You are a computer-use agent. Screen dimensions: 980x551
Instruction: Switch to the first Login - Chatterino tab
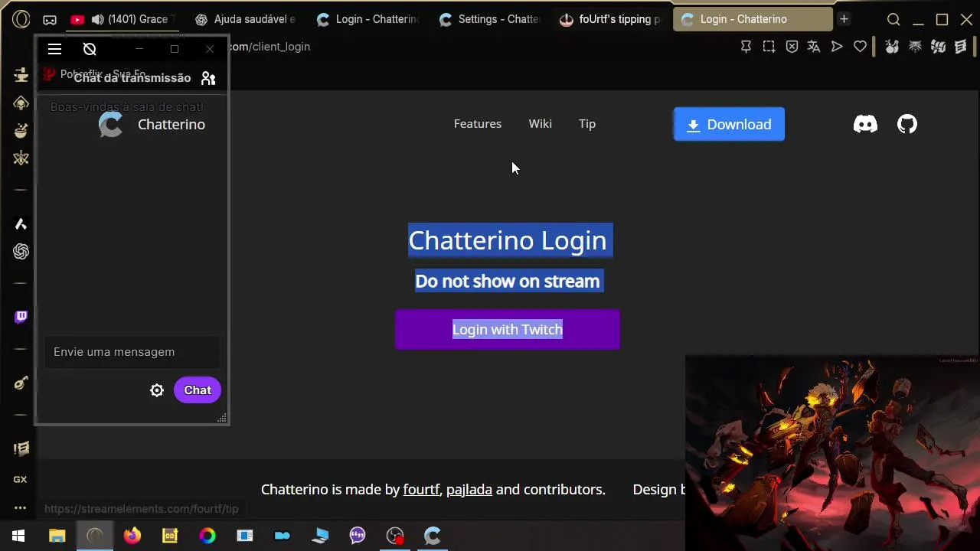(x=367, y=19)
